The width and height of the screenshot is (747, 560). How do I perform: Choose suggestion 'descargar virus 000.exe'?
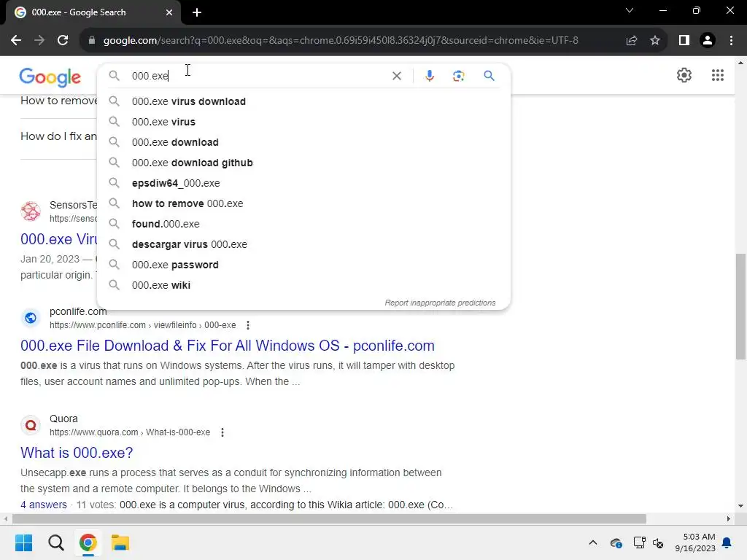303,244
